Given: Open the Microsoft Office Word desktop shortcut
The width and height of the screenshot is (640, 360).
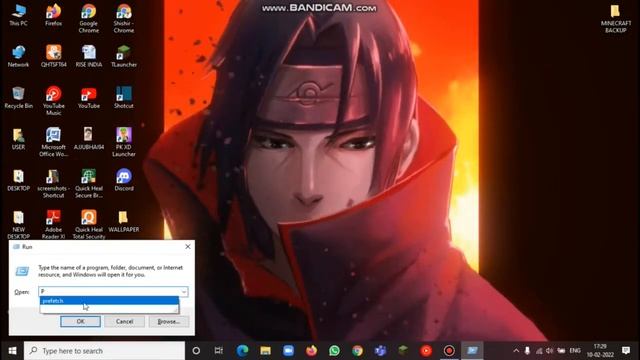Looking at the screenshot, I should [x=53, y=142].
